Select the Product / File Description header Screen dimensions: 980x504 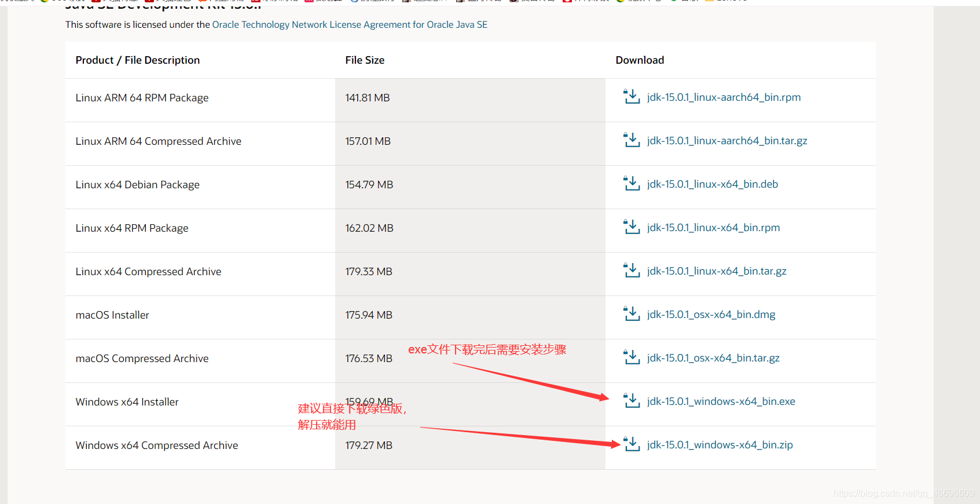pos(138,60)
